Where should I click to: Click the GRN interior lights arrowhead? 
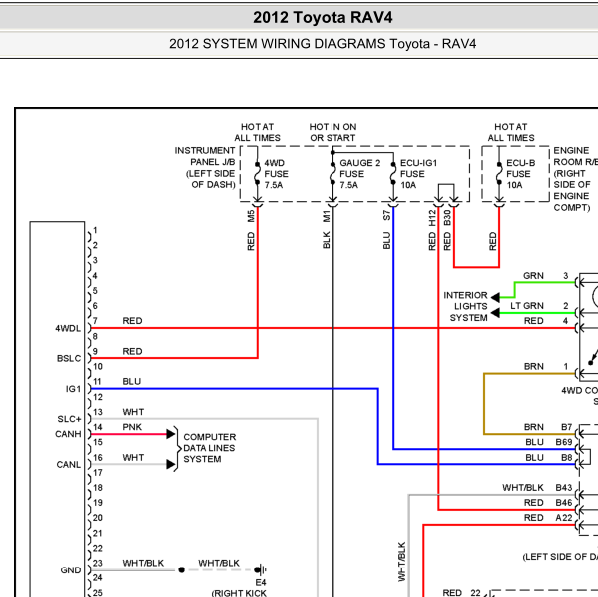[x=495, y=297]
